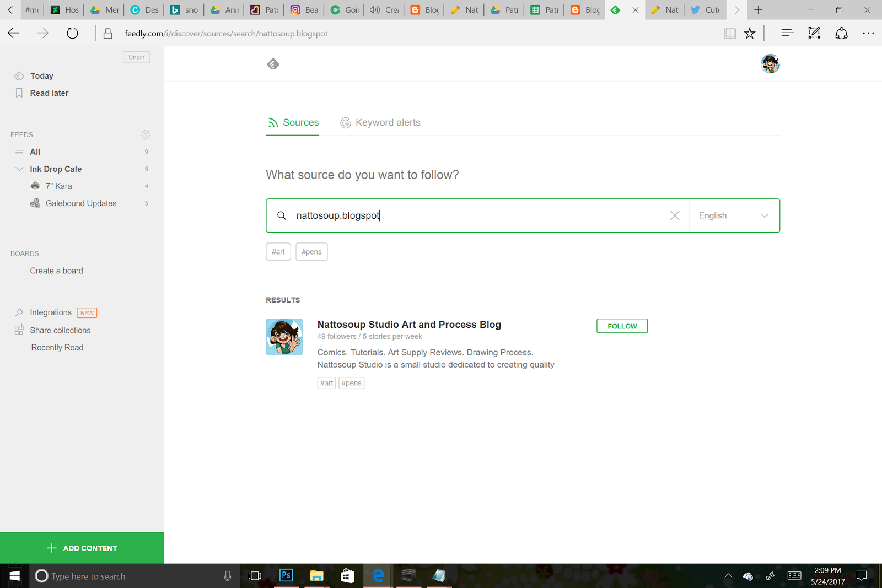
Task: Open the Action Center notifications icon
Action: pos(862,576)
